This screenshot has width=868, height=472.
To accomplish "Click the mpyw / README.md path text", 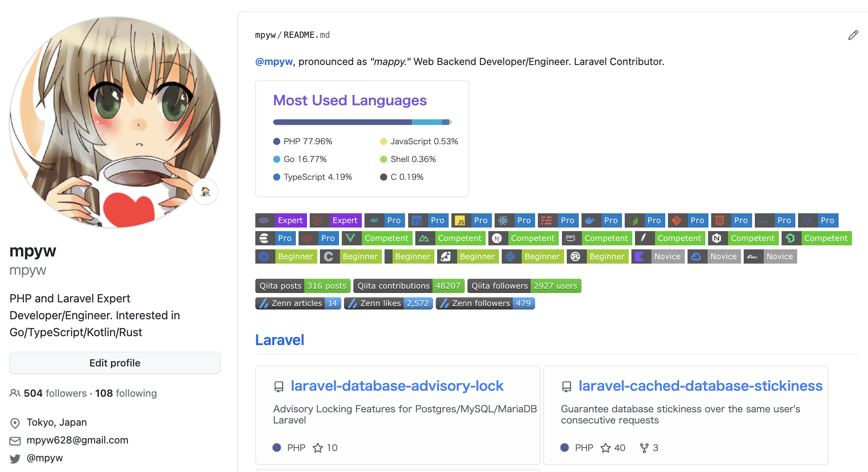I will [x=292, y=35].
